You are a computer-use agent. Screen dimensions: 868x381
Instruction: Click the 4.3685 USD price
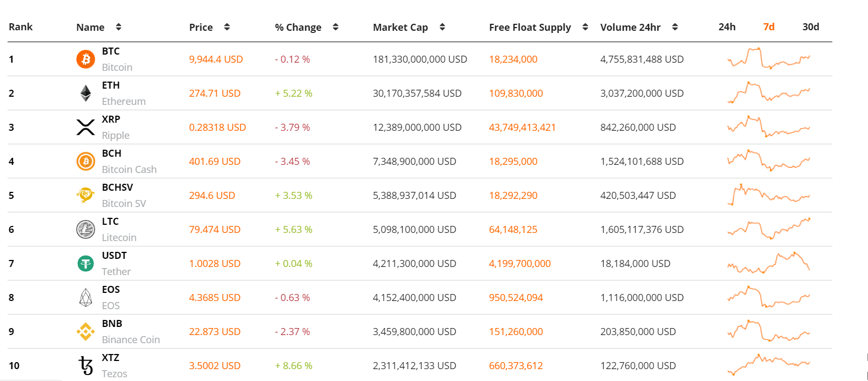pyautogui.click(x=215, y=298)
